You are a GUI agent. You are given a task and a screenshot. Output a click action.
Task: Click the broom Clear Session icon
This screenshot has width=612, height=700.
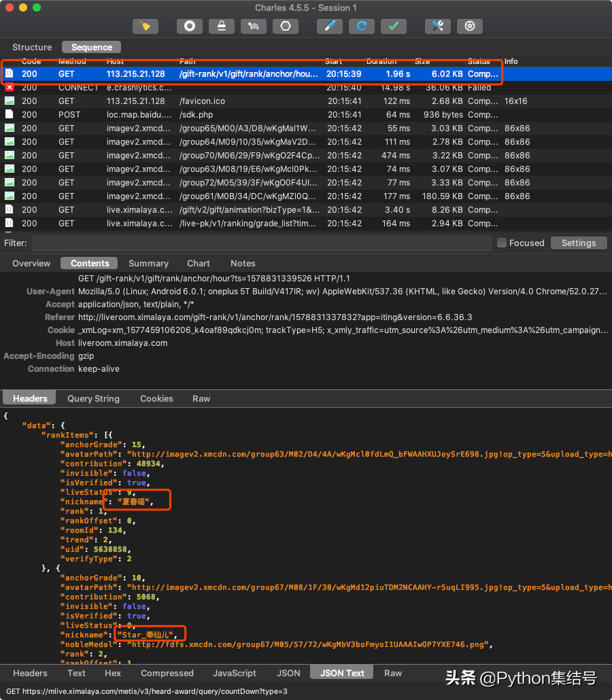coord(146,26)
